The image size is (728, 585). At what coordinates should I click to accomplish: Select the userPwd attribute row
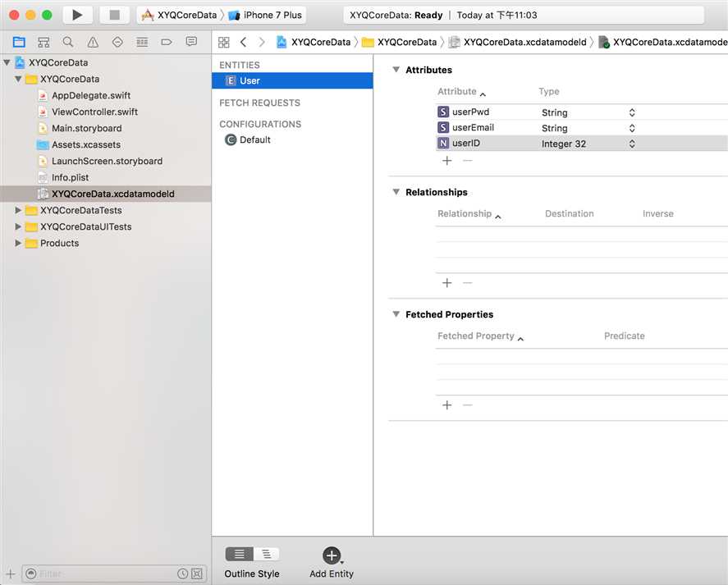point(582,112)
